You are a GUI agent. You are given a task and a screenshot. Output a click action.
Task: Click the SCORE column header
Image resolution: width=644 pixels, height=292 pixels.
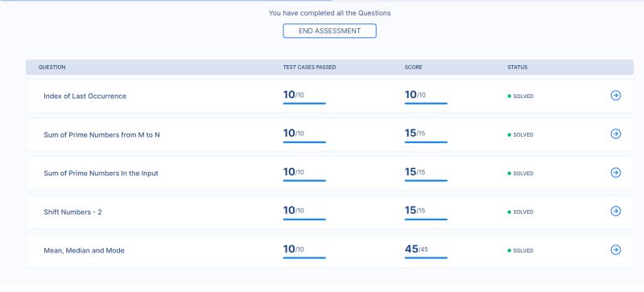click(x=413, y=68)
